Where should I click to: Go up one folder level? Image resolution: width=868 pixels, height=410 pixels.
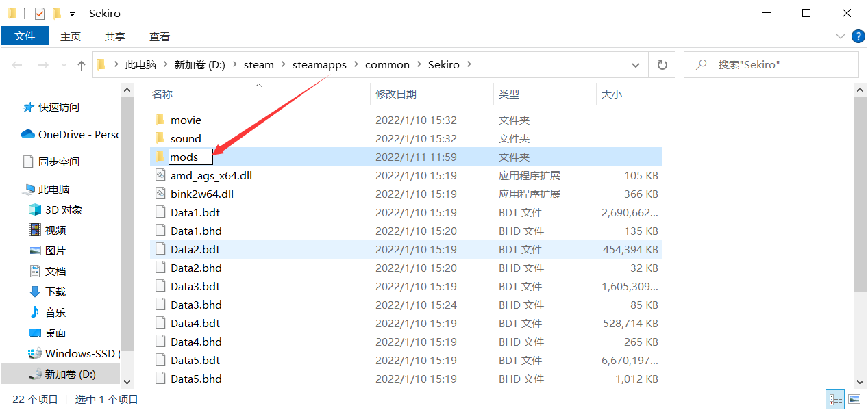click(x=82, y=65)
